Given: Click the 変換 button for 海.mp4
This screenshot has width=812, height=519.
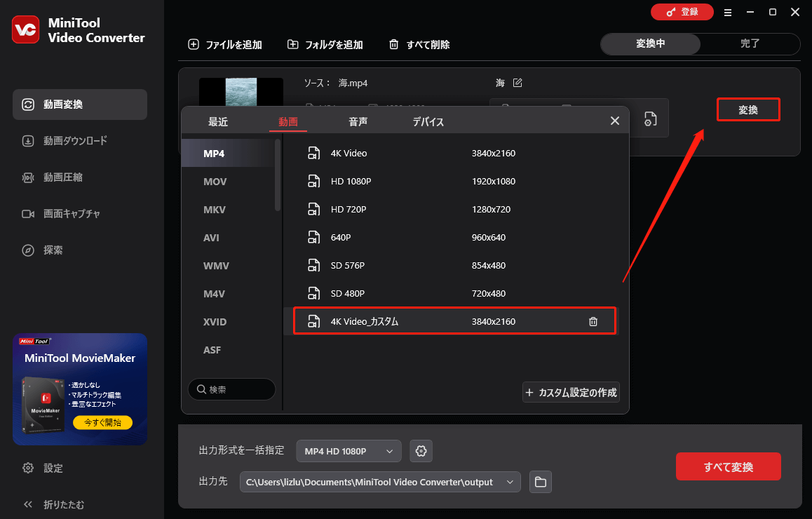Looking at the screenshot, I should point(748,110).
